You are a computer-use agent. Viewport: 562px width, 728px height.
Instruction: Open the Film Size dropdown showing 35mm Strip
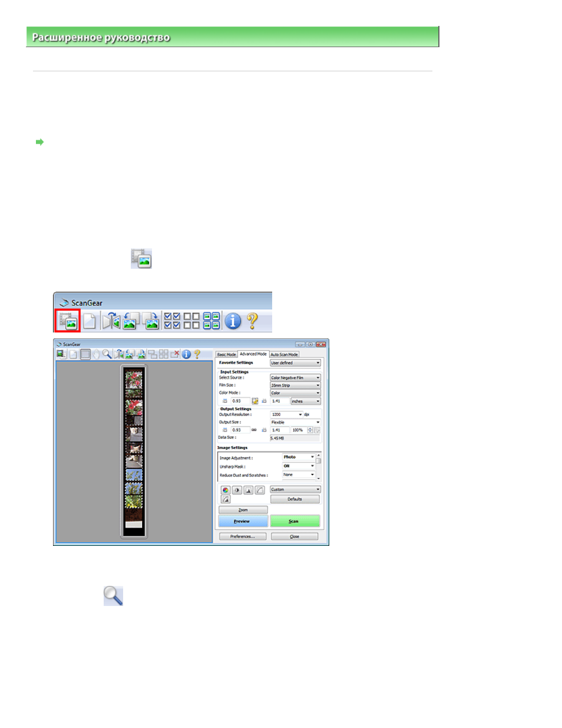pyautogui.click(x=295, y=385)
